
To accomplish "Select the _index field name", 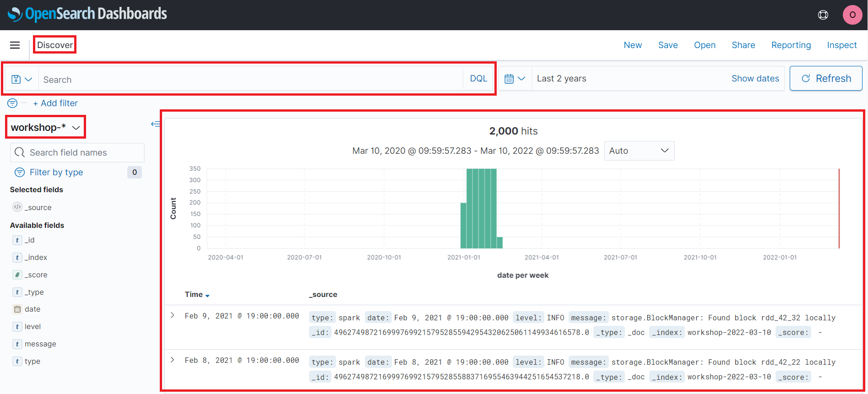I will tap(36, 257).
